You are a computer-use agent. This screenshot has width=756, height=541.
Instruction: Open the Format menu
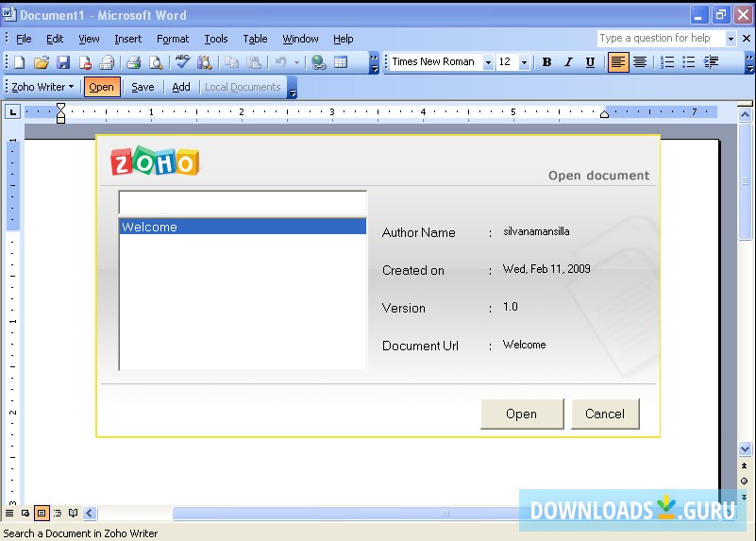(x=173, y=39)
